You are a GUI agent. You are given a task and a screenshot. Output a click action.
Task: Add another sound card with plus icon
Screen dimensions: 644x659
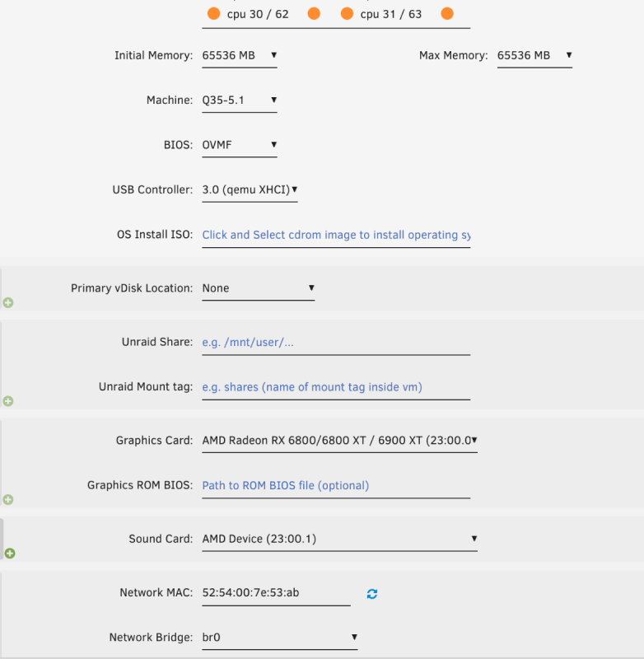point(10,554)
